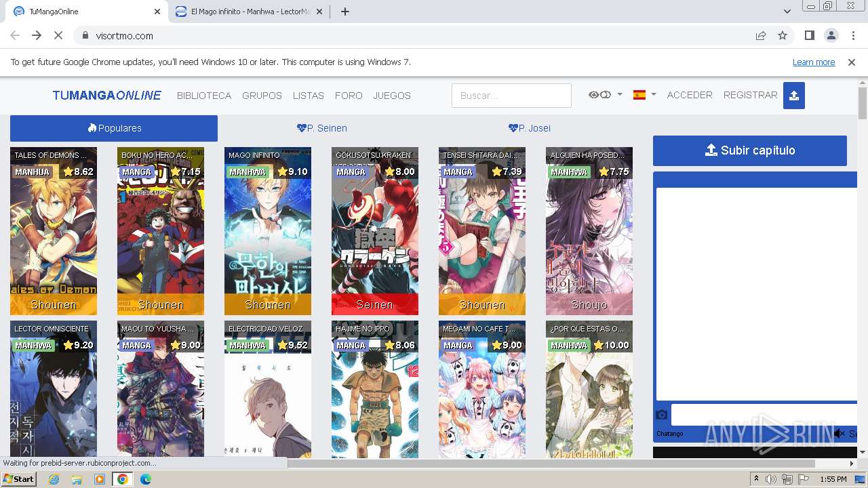Close the El Mago infinito tab

[x=319, y=12]
